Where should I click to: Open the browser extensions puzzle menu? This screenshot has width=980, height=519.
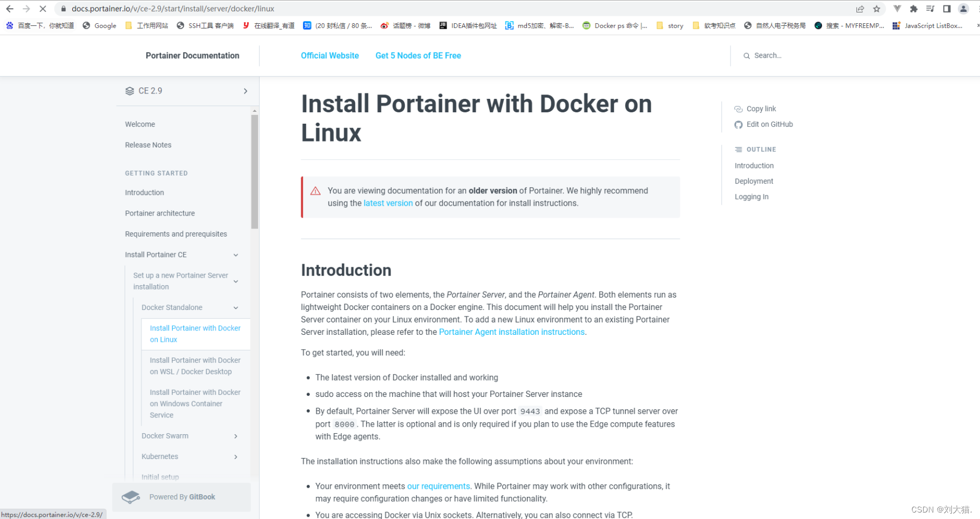[x=914, y=9]
